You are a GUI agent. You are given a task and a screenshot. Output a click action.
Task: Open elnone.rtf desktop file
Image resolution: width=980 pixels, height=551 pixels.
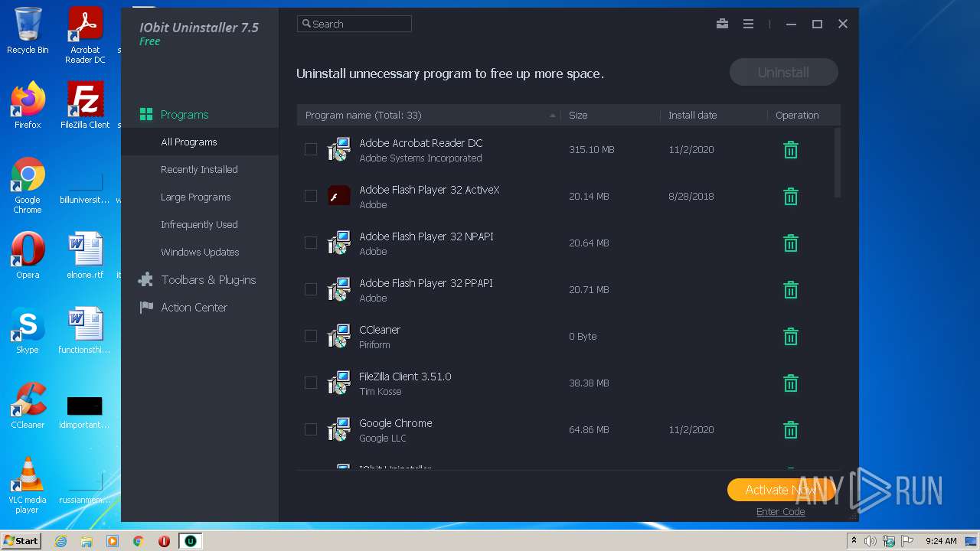click(85, 256)
